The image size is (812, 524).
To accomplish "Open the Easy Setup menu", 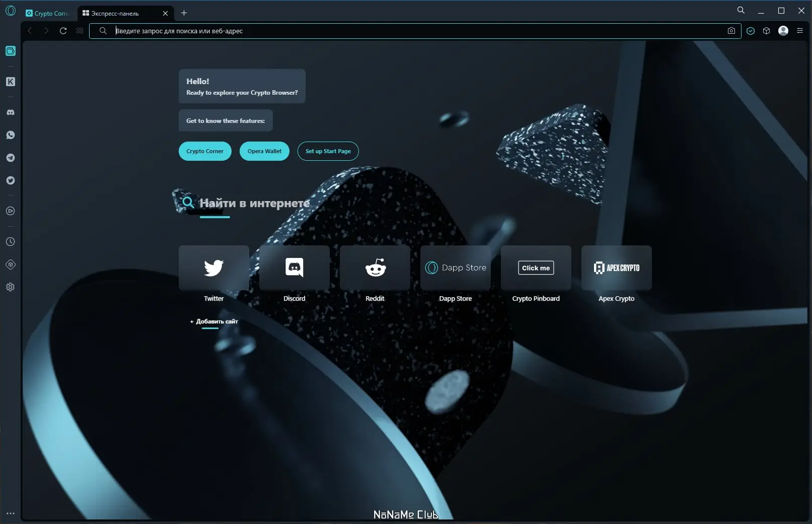I will point(800,31).
